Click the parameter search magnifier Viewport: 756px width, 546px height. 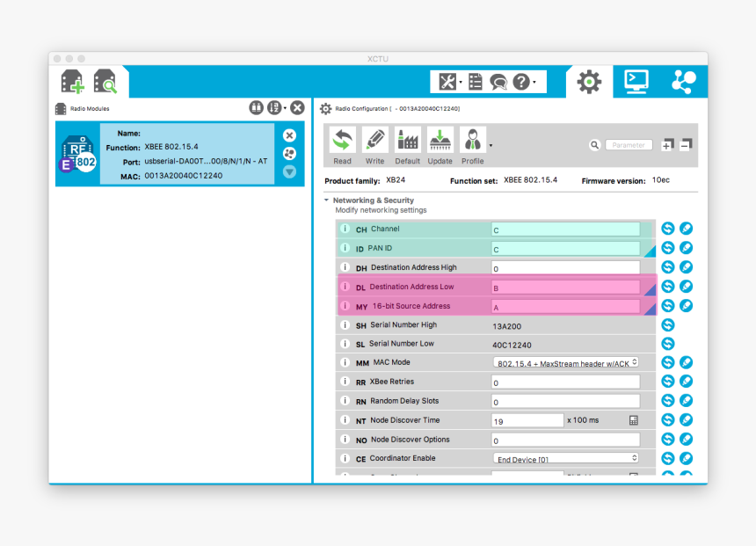tap(594, 145)
